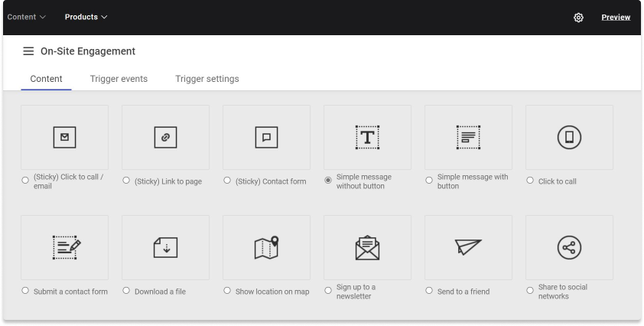The height and width of the screenshot is (326, 644).
Task: Select the Send to a friend radio button
Action: (429, 290)
